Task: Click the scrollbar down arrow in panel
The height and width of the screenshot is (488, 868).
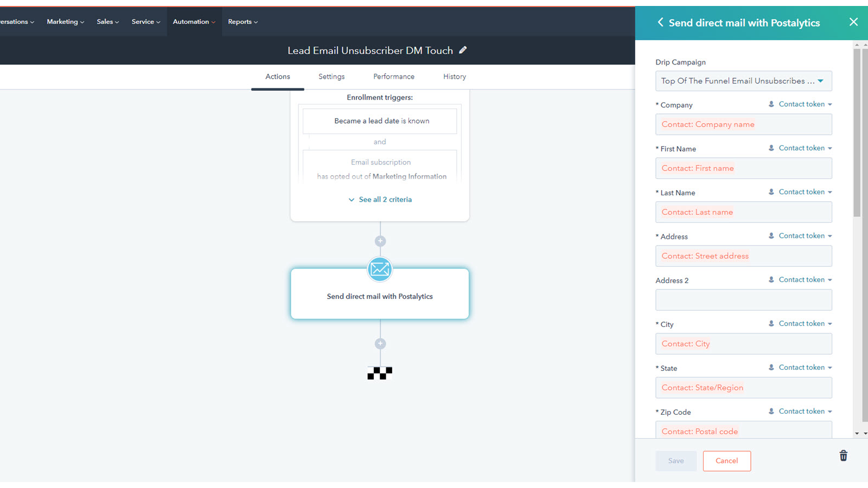Action: (857, 433)
